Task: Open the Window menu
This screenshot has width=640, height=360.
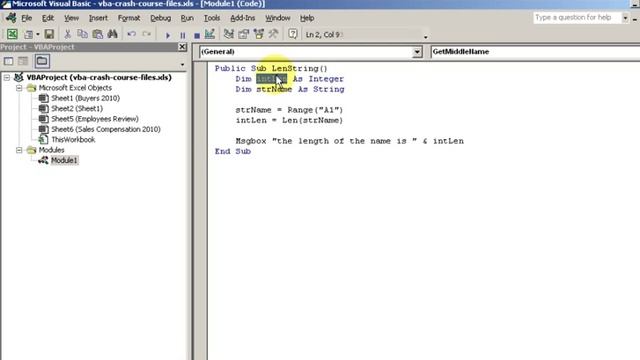Action: coord(278,18)
